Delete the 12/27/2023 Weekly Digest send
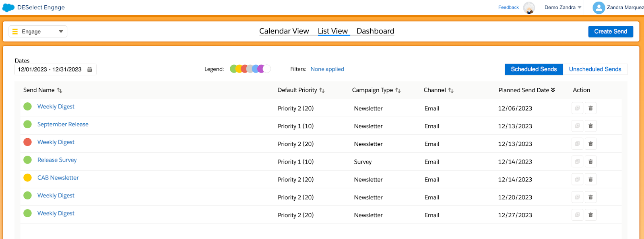 tap(590, 215)
